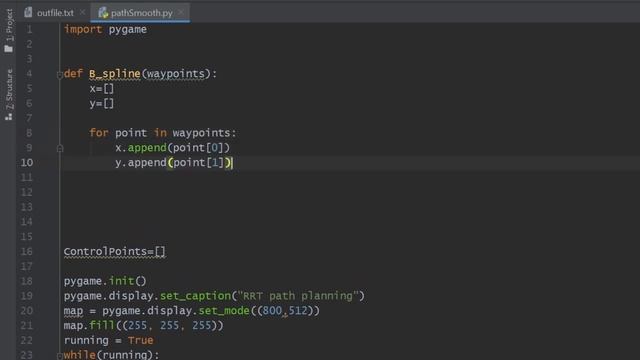
Task: Collapse the B_spline function fold marker
Action: [x=60, y=74]
